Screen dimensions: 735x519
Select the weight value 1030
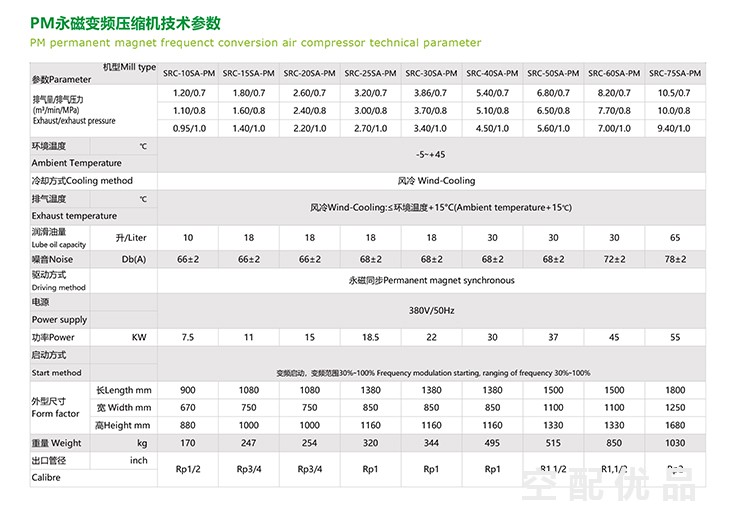point(675,443)
